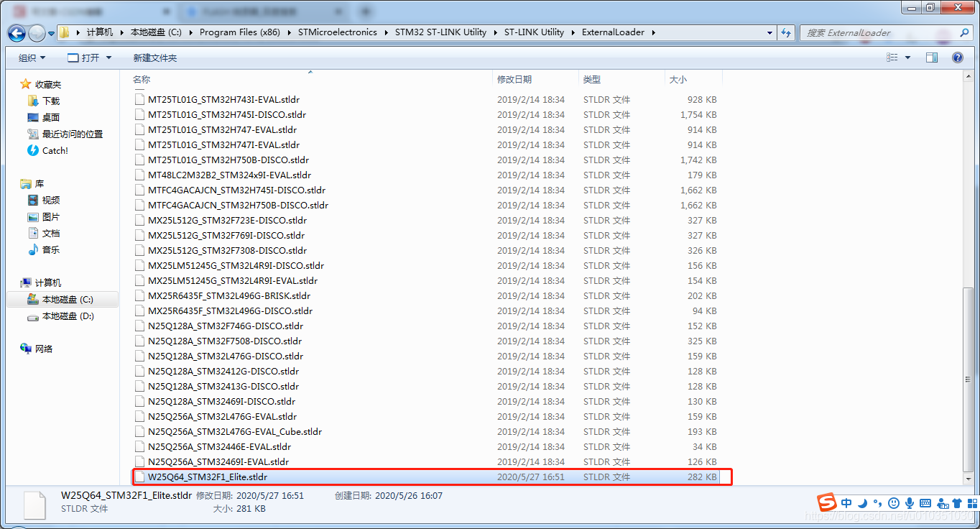Open the address bar history dropdown

pyautogui.click(x=769, y=32)
